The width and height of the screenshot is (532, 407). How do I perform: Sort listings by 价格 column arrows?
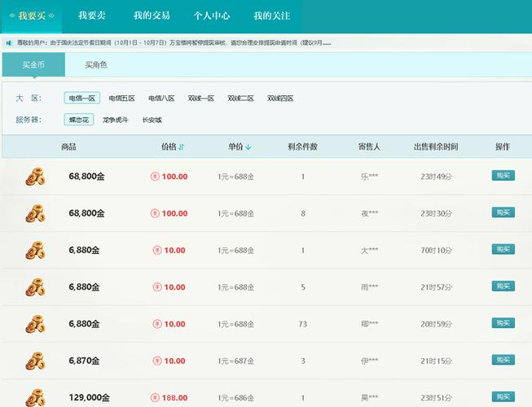181,147
